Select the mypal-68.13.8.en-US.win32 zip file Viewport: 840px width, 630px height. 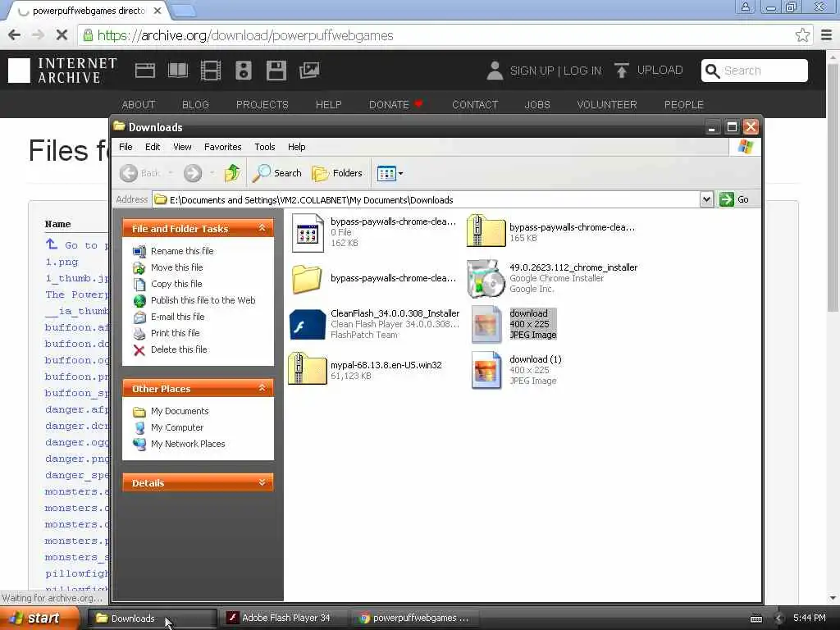[x=308, y=368]
